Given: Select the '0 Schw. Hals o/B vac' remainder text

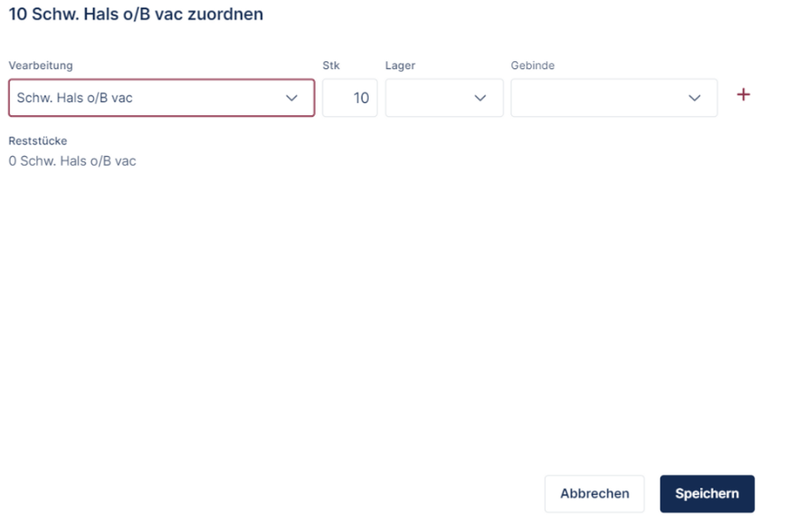Looking at the screenshot, I should (72, 161).
